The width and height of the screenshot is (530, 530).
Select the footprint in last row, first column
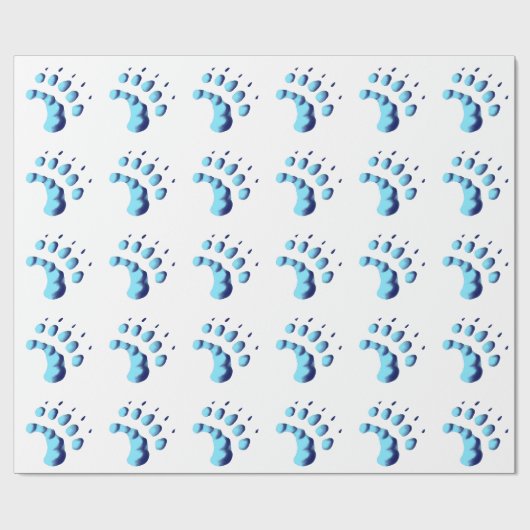[x=58, y=433]
